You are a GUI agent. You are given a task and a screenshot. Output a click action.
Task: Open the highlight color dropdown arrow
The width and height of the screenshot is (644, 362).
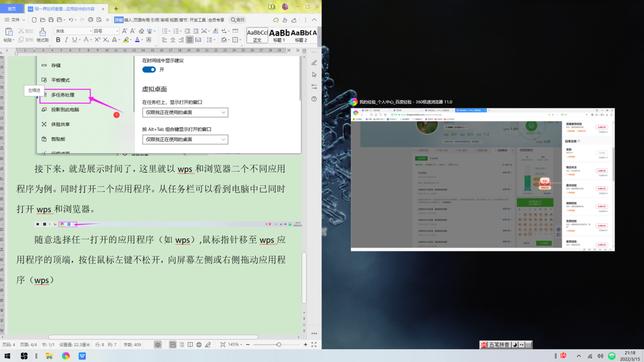click(131, 40)
